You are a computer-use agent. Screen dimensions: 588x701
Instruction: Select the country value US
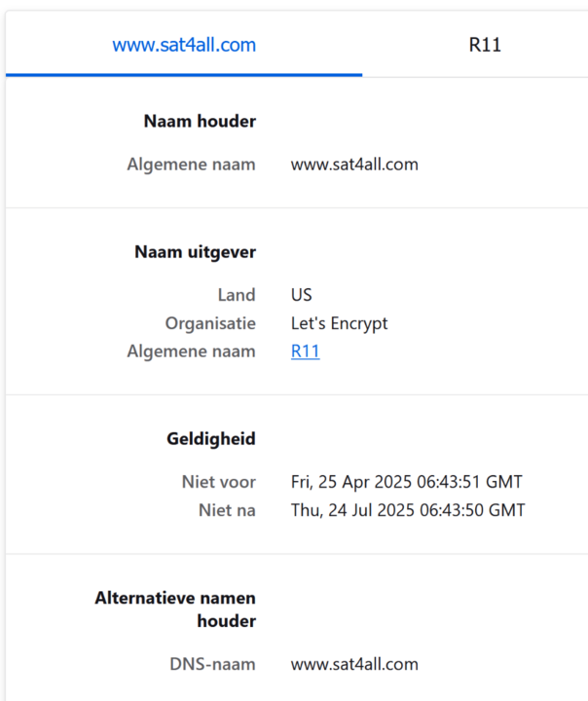[302, 295]
